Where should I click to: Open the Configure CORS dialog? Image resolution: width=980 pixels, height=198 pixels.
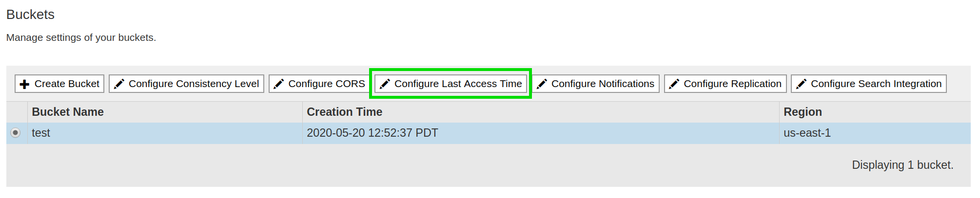click(326, 84)
